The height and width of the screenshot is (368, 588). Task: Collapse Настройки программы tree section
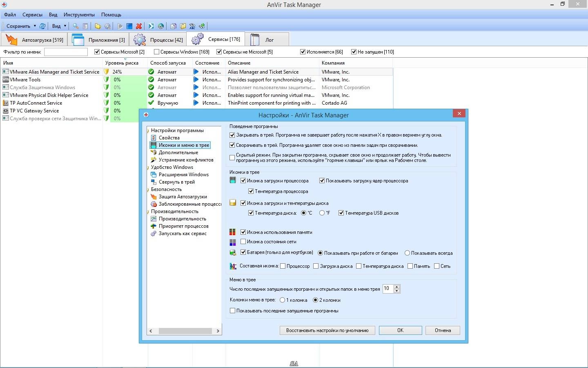tap(149, 131)
